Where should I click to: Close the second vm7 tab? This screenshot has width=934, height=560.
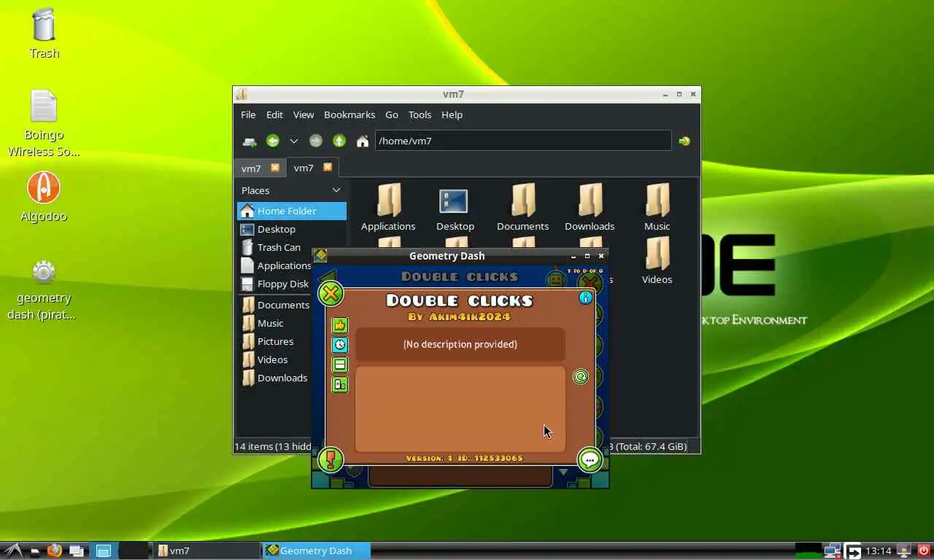coord(328,167)
